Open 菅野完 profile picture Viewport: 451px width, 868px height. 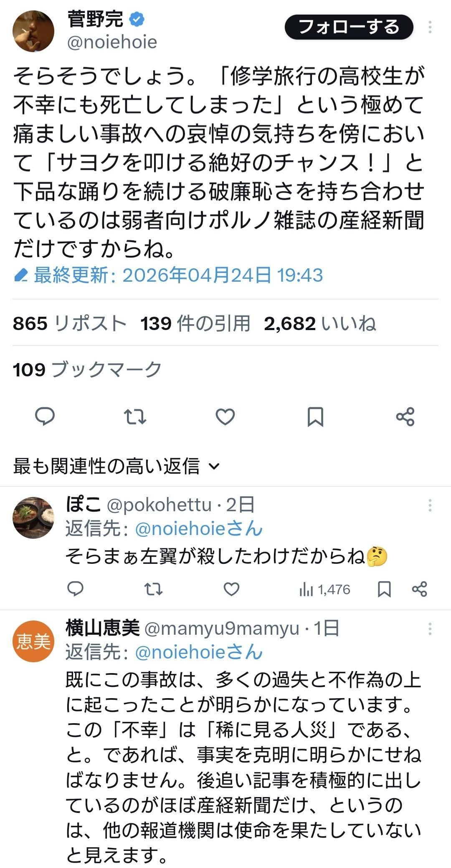33,31
